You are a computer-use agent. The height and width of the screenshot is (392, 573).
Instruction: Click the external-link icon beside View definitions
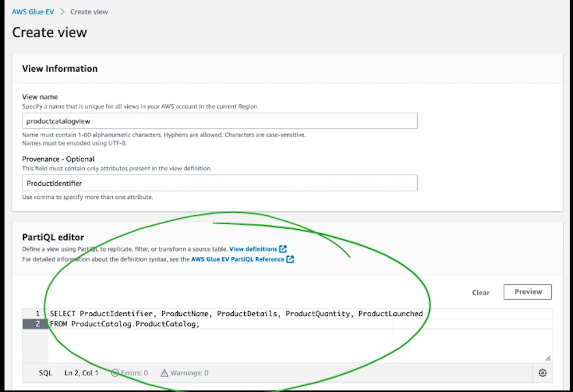[x=283, y=249]
